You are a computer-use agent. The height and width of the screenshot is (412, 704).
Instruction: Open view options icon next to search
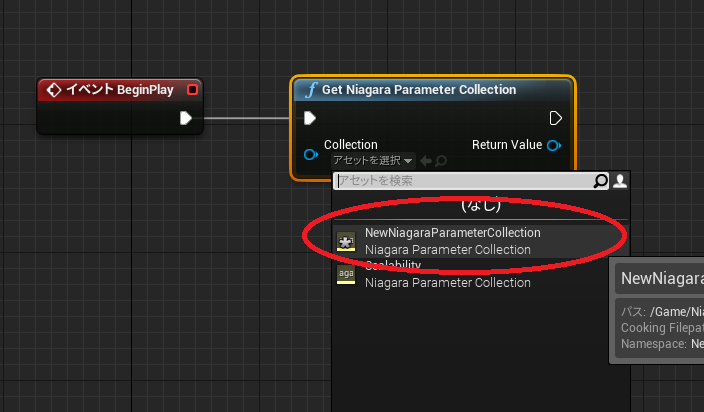pos(620,181)
